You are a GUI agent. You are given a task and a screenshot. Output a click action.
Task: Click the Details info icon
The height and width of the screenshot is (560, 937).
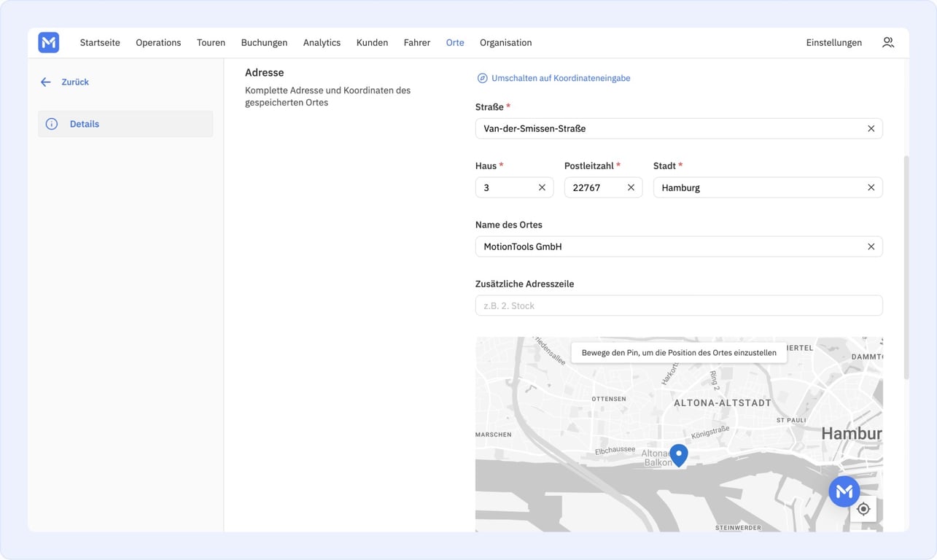(x=52, y=124)
